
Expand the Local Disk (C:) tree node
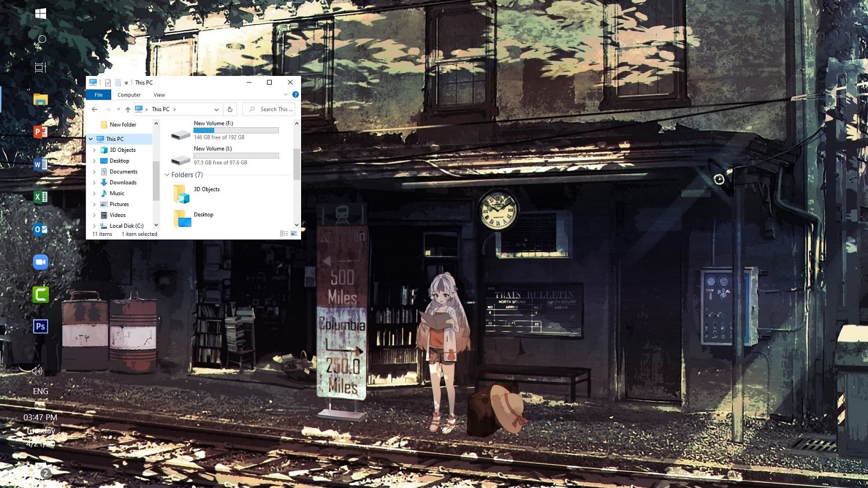tap(94, 226)
